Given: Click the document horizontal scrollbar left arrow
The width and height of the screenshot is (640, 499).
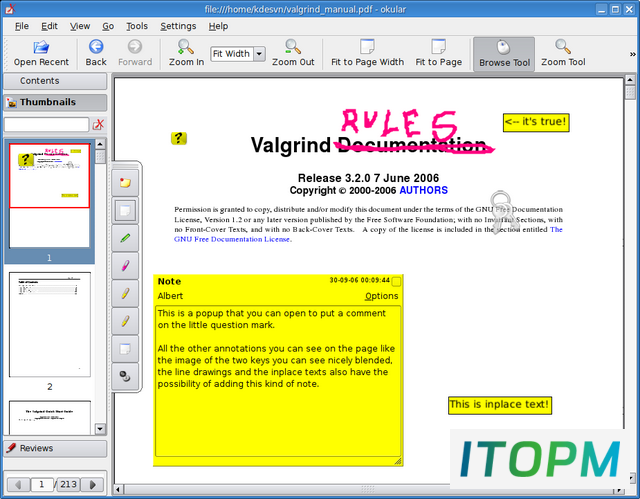Looking at the screenshot, I should click(x=118, y=489).
